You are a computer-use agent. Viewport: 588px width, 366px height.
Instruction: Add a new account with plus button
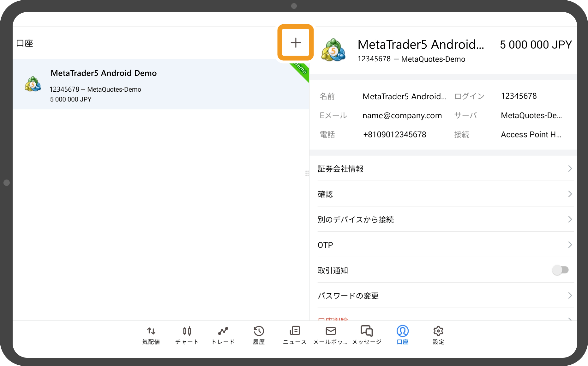[x=296, y=43]
